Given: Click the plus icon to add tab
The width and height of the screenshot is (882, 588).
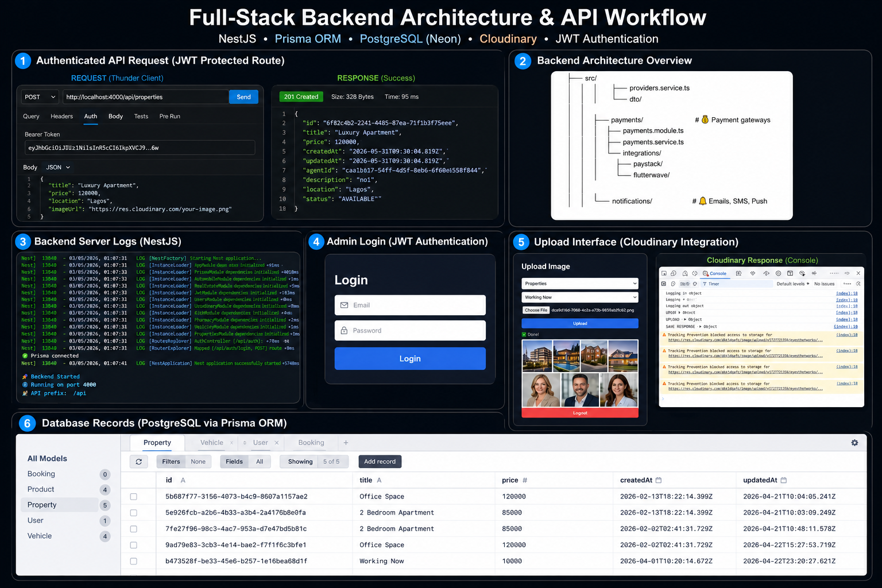Looking at the screenshot, I should 346,443.
